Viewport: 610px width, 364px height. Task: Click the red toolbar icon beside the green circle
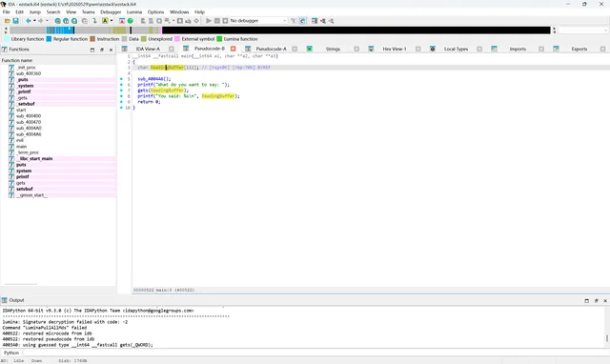(x=122, y=21)
